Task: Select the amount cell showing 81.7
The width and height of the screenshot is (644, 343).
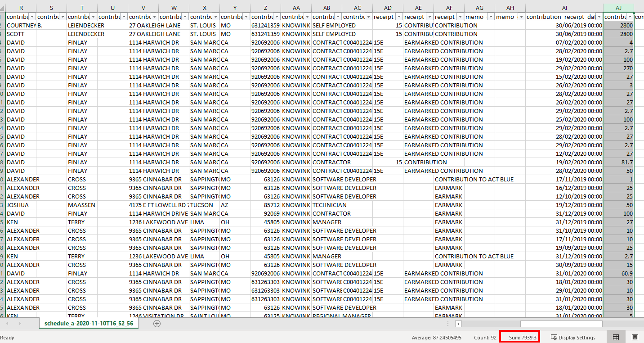Action: (618, 162)
